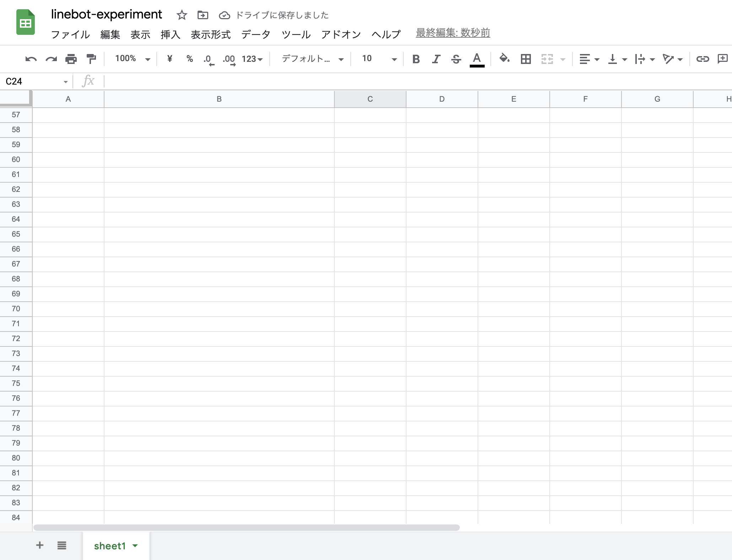The width and height of the screenshot is (732, 560).
Task: Toggle italic formatting
Action: pyautogui.click(x=436, y=59)
